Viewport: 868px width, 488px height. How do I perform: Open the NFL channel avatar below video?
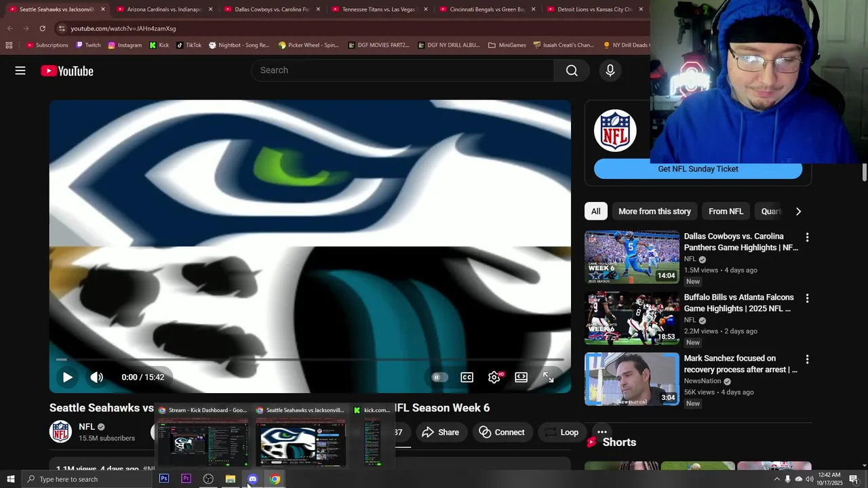pos(60,432)
